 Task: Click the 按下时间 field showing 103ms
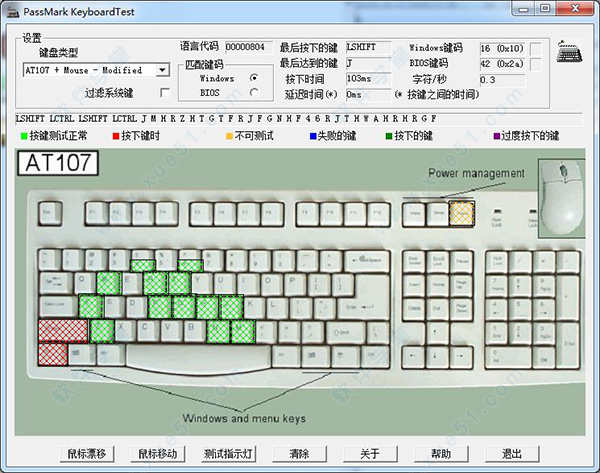click(368, 79)
